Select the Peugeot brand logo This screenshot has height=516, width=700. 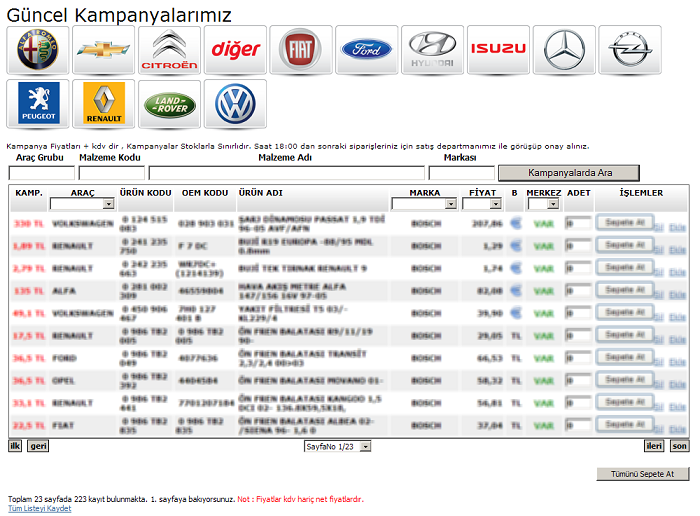[38, 104]
